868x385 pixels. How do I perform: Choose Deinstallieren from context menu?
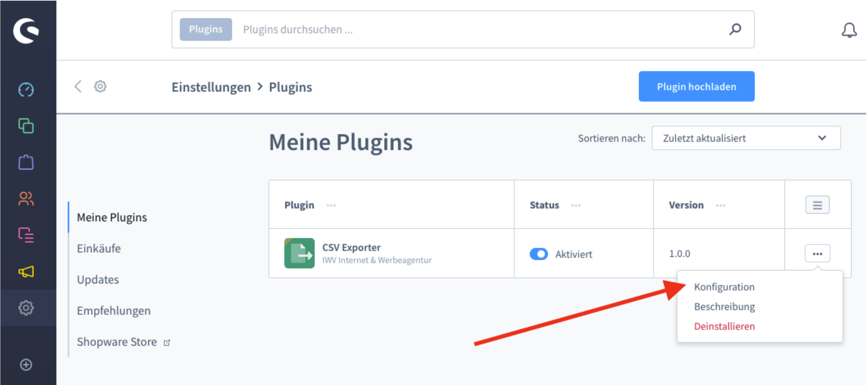pos(724,326)
